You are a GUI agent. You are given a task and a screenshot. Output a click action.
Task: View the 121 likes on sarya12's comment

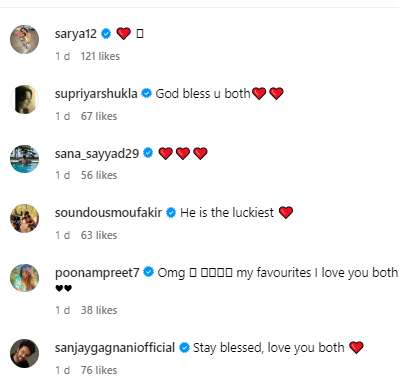100,56
